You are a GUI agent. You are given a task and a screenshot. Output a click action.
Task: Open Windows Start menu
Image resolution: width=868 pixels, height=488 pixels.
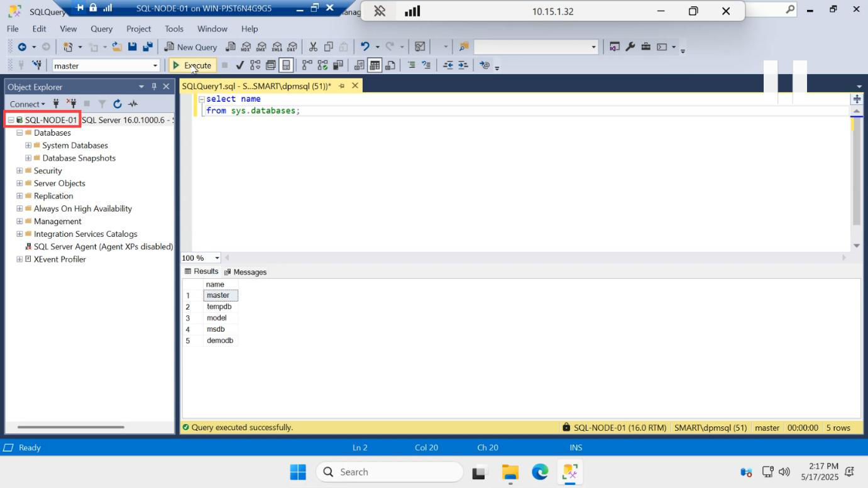tap(298, 472)
